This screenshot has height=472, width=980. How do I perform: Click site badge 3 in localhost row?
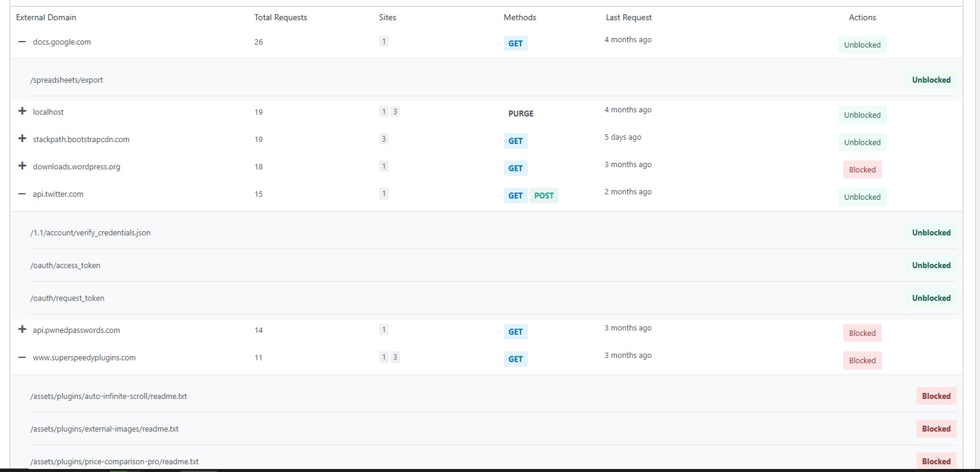coord(395,112)
